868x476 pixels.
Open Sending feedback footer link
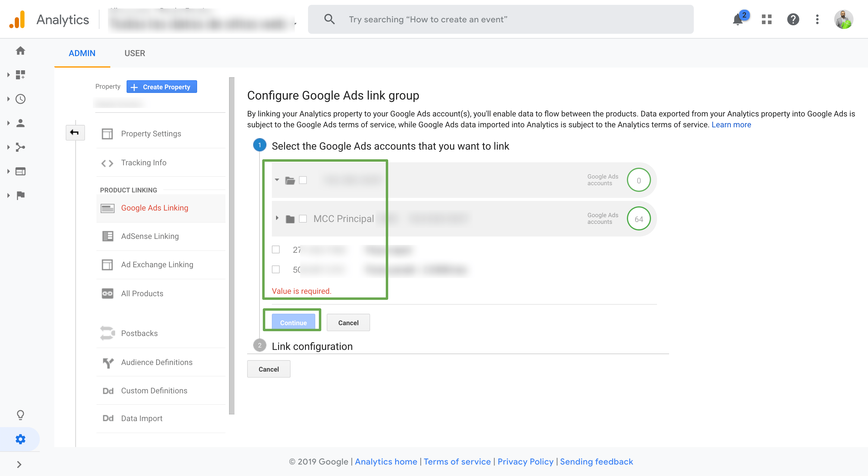596,462
